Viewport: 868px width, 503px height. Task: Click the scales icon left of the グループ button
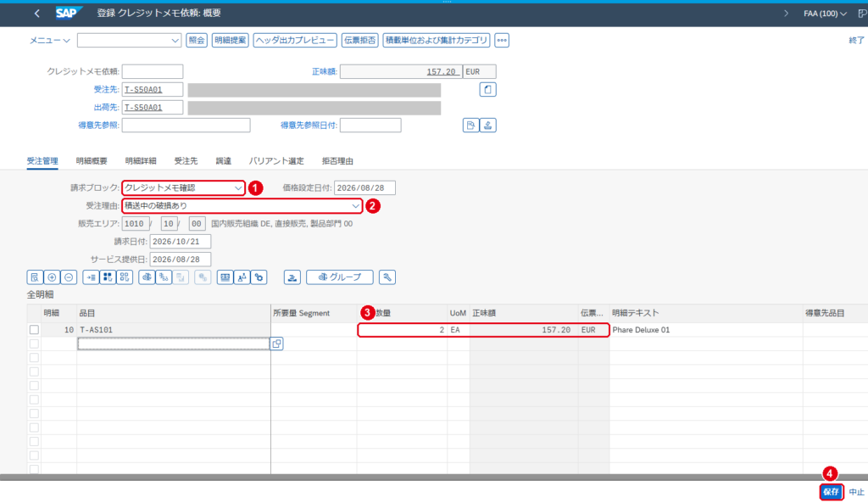coord(147,277)
